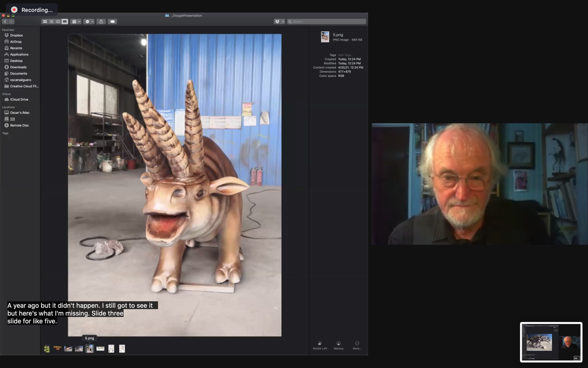Open Markup for 5.png
Screen dimensions: 588x368
coord(339,344)
